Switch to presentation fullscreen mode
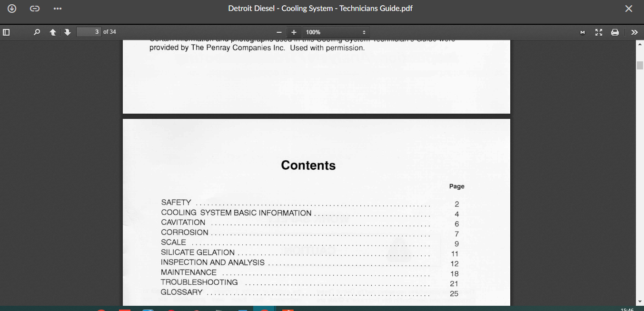Viewport: 644px width, 311px height. 599,32
